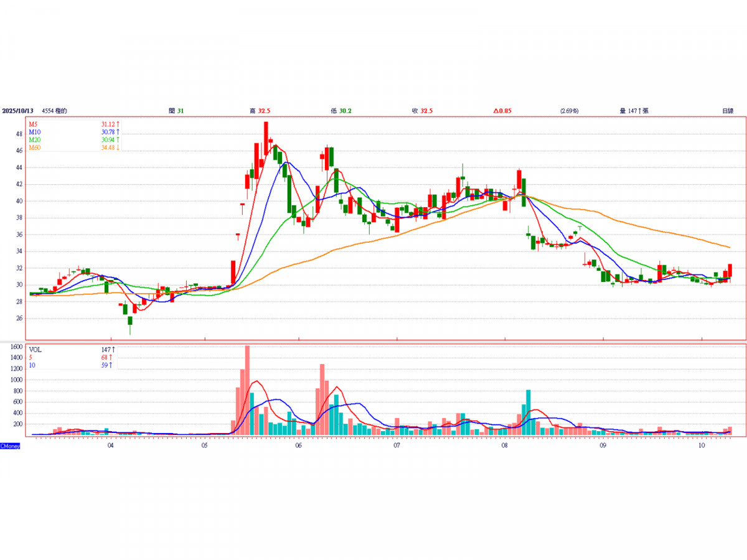Screen dimensions: 747x560
Task: Click the △0.85 price change value
Action: [502, 111]
